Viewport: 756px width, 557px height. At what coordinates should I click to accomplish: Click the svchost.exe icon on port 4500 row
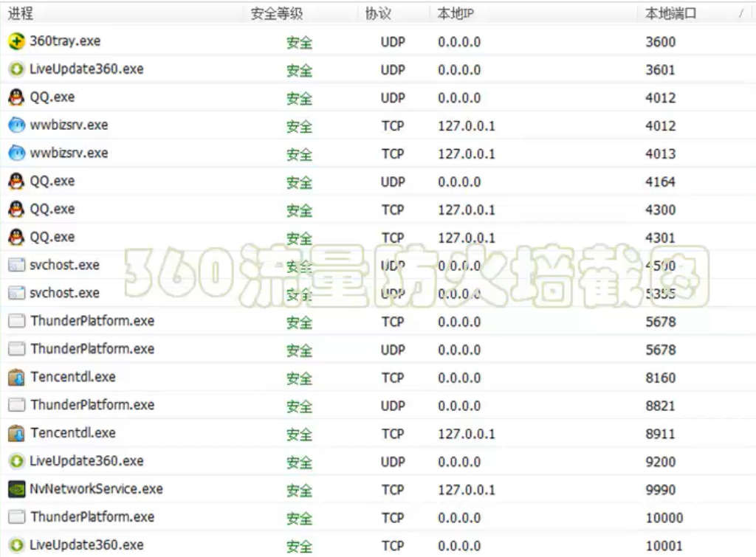point(16,265)
